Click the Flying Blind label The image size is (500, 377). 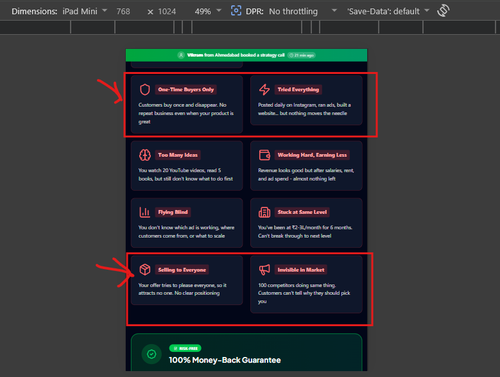click(x=173, y=212)
